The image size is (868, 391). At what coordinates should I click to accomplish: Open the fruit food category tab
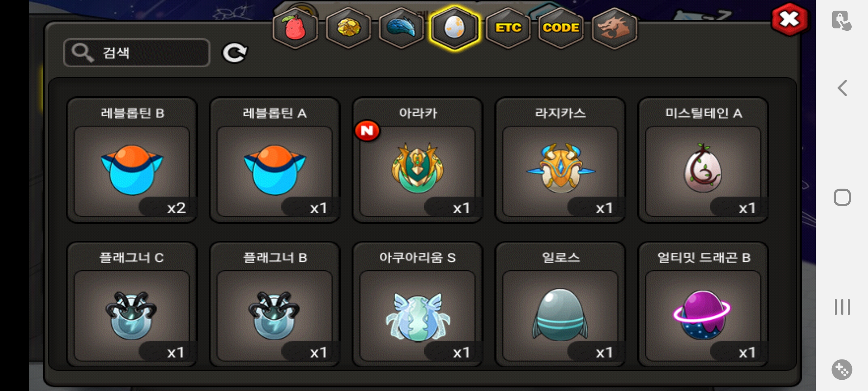[x=295, y=28]
